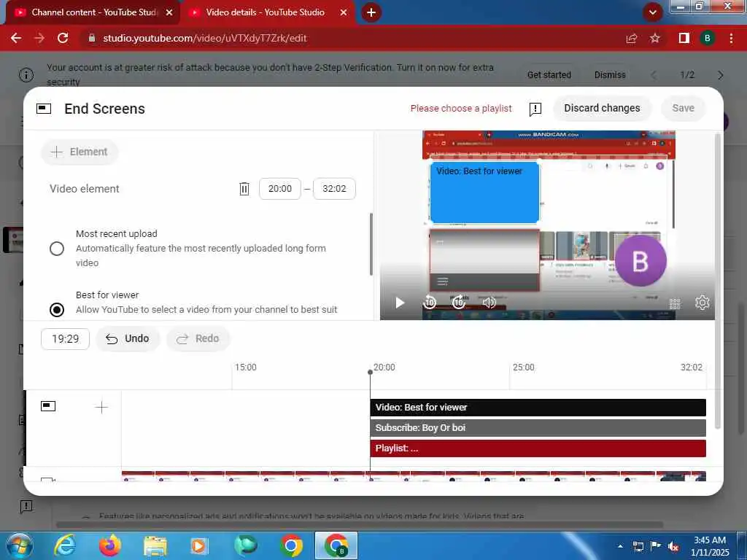
Task: Click the studio.youtube.com address bar
Action: pos(352,38)
